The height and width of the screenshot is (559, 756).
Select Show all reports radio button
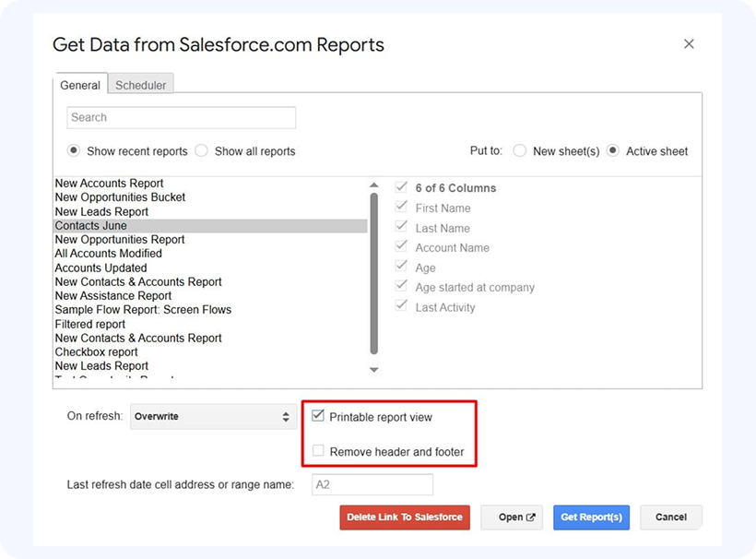point(201,151)
